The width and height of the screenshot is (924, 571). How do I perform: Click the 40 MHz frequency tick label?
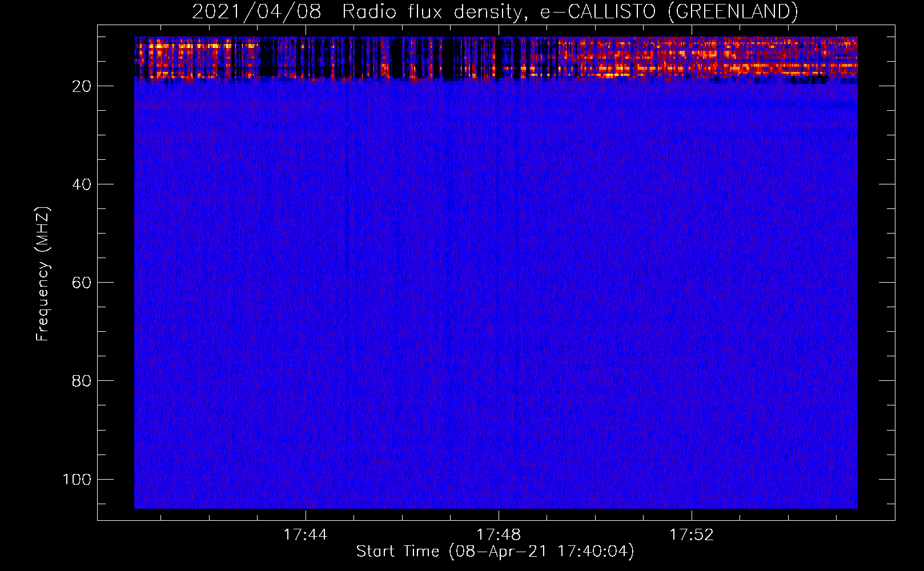tap(82, 184)
